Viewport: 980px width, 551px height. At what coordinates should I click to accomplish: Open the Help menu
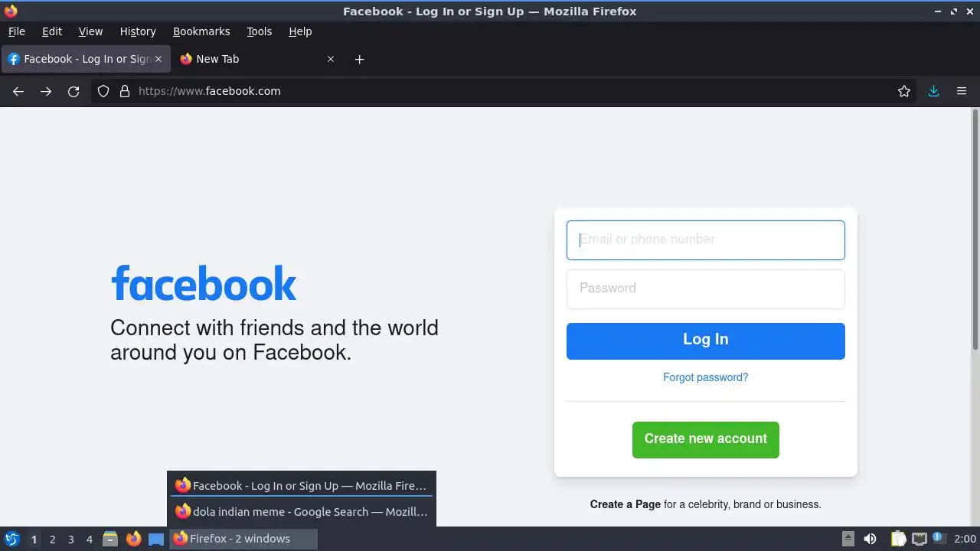pyautogui.click(x=300, y=31)
